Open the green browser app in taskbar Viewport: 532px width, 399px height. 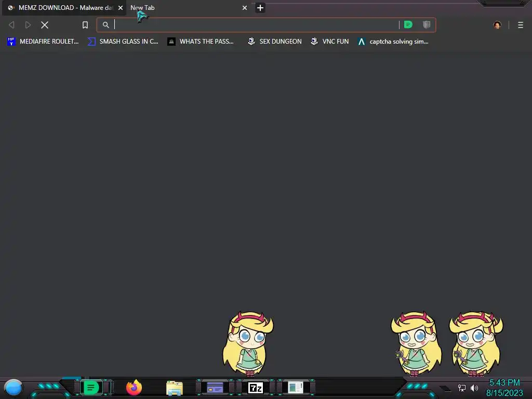[91, 388]
